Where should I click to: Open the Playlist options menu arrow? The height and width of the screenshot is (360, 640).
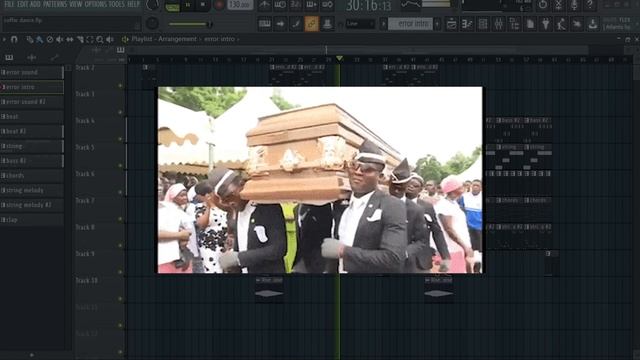4,39
